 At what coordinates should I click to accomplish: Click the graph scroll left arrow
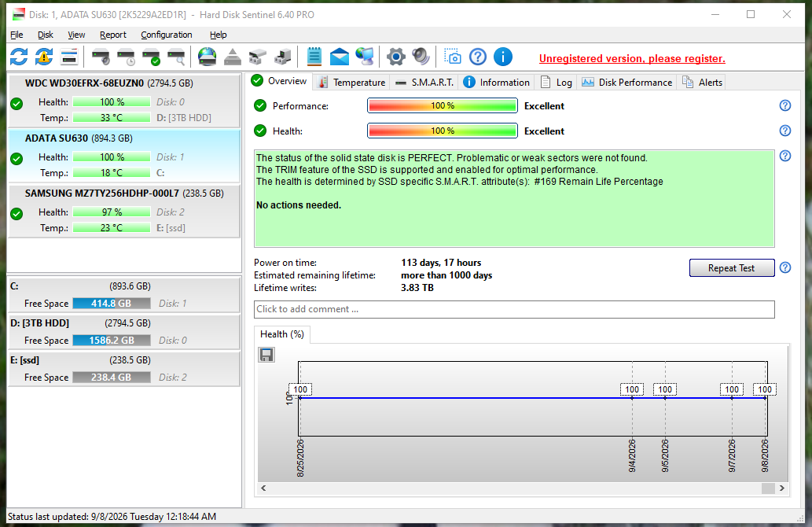pos(263,488)
